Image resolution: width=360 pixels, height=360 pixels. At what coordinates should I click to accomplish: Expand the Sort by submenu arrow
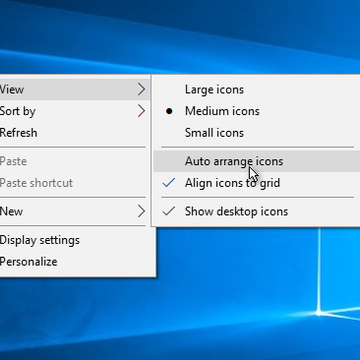[x=142, y=111]
